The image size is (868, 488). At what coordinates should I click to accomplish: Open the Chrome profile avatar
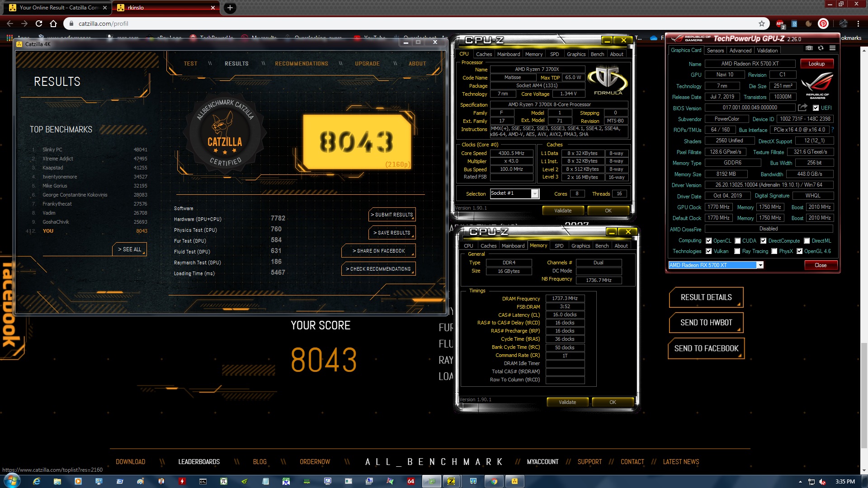coord(844,23)
